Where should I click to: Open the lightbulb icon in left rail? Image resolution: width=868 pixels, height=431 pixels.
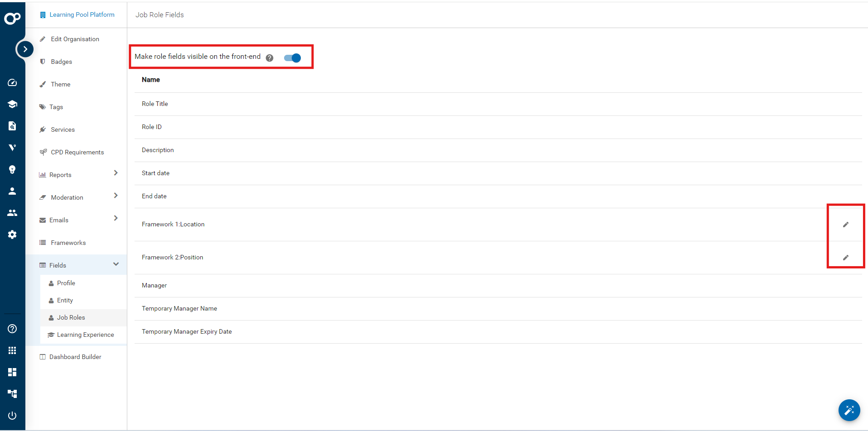[12, 169]
